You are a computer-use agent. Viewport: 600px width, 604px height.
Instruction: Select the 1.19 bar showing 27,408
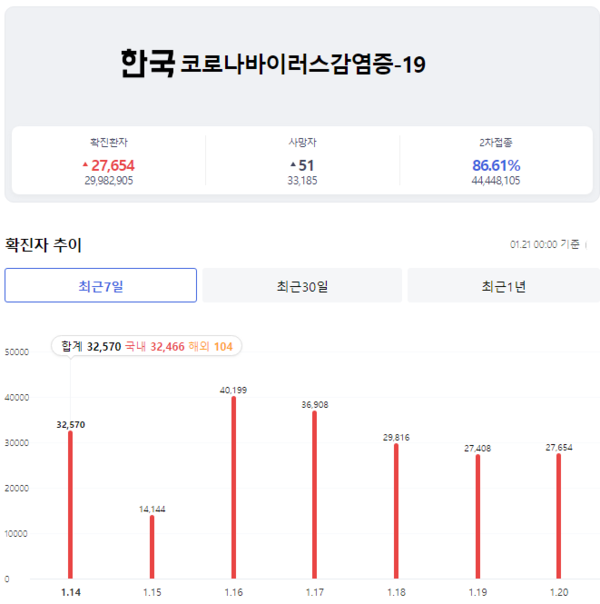[478, 516]
